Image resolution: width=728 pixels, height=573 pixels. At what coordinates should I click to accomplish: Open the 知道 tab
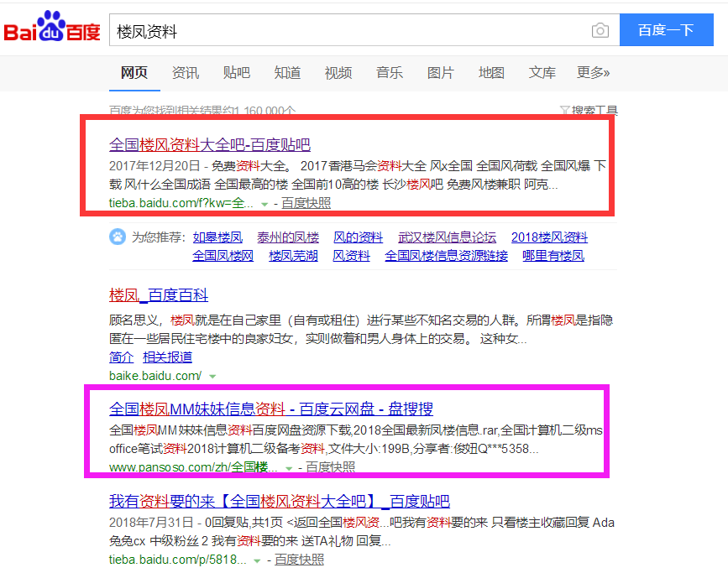287,72
